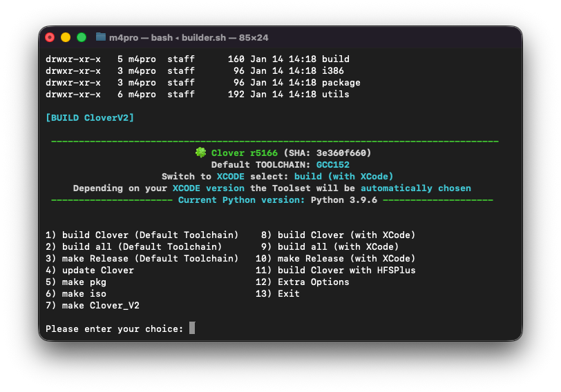Viewport: 561px width, 392px height.
Task: Click menu option '7) make Clover_V2'
Action: [x=93, y=306]
